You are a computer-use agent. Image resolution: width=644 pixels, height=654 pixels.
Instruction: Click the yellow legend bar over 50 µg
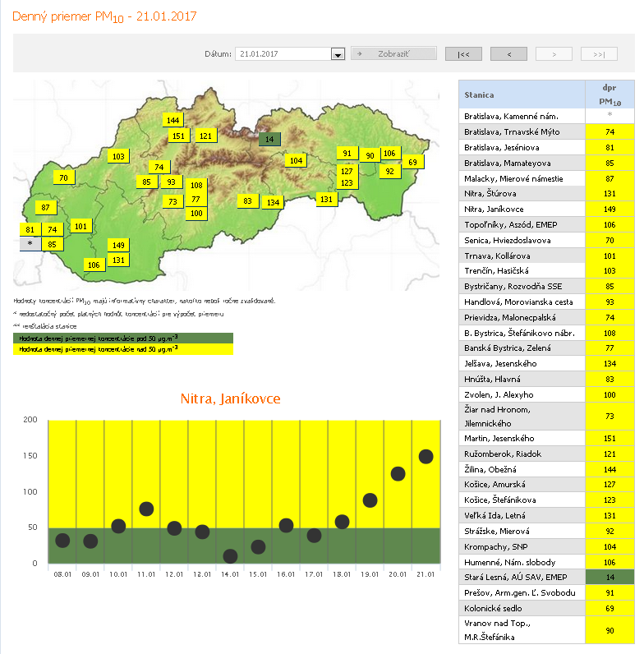[123, 349]
